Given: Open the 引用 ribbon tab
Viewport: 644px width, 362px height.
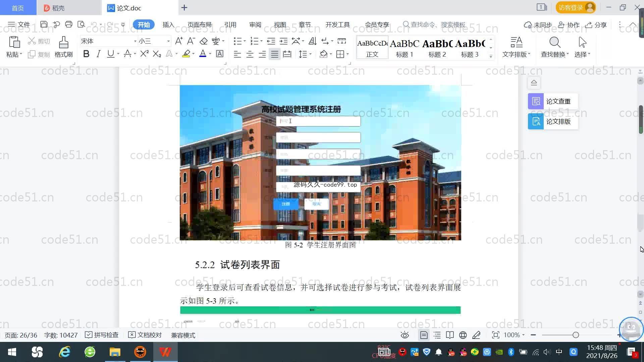Looking at the screenshot, I should [x=230, y=24].
